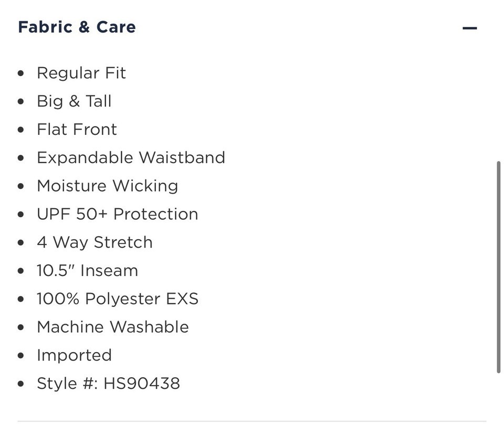Click bullet dot beside Moisture Wicking

(21, 186)
